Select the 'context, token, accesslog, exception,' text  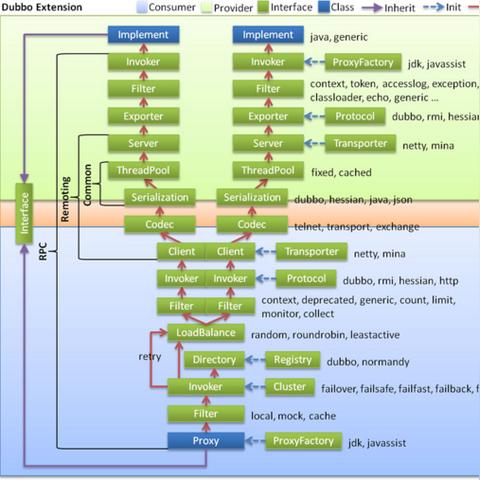(x=394, y=84)
